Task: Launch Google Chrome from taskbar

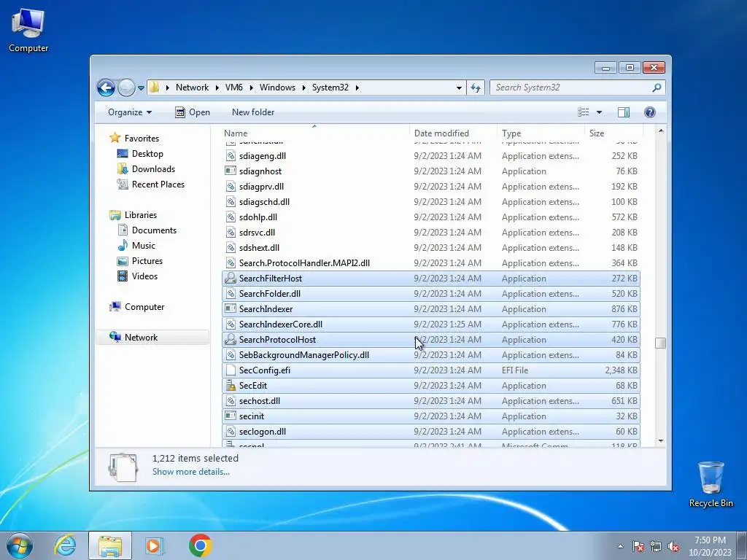Action: coord(200,545)
